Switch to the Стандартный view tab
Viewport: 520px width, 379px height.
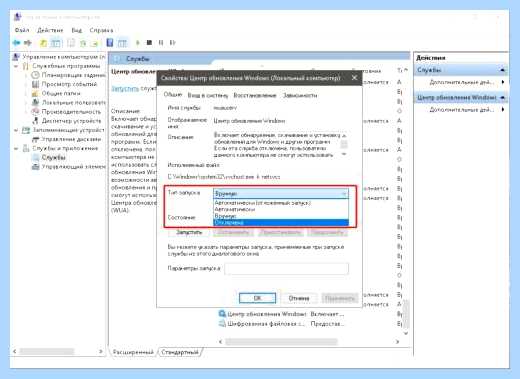[180, 352]
